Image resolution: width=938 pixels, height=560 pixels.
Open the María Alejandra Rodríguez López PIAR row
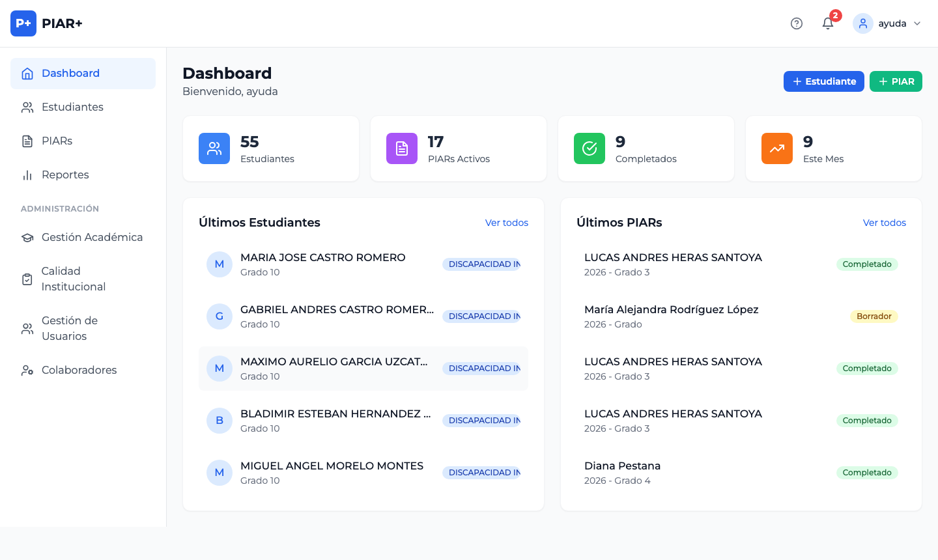pos(671,316)
